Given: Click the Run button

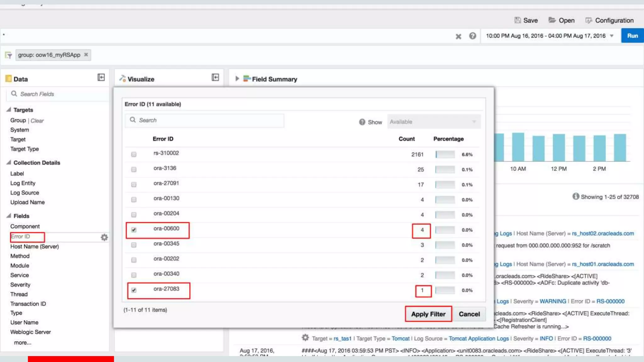Looking at the screenshot, I should click(632, 36).
